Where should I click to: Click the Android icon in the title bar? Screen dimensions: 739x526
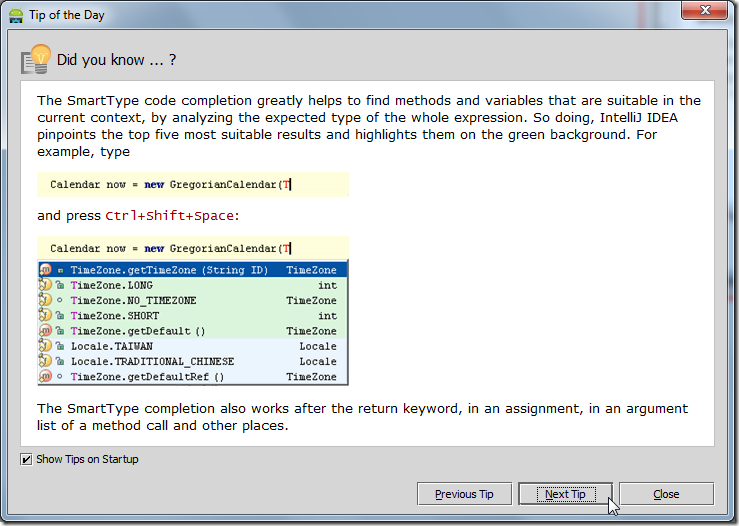pyautogui.click(x=16, y=15)
